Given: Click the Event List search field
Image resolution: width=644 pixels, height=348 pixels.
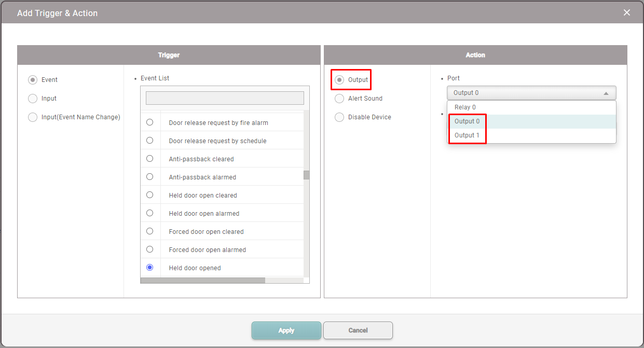Looking at the screenshot, I should 225,98.
